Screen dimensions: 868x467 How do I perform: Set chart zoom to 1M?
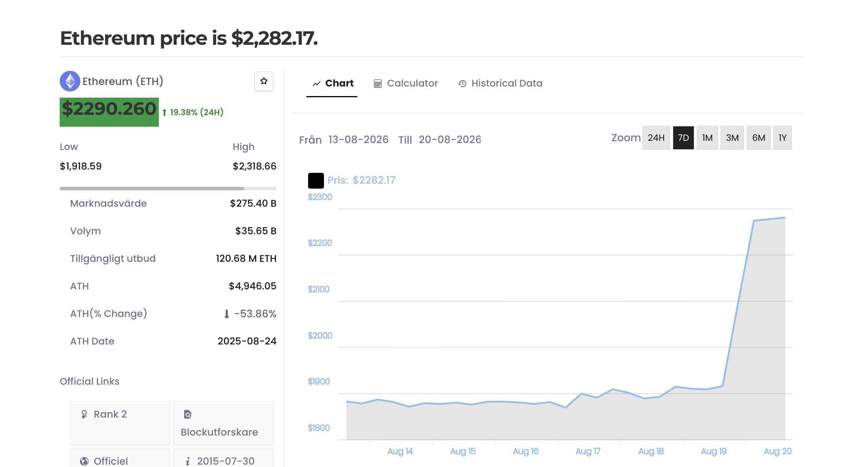[707, 138]
